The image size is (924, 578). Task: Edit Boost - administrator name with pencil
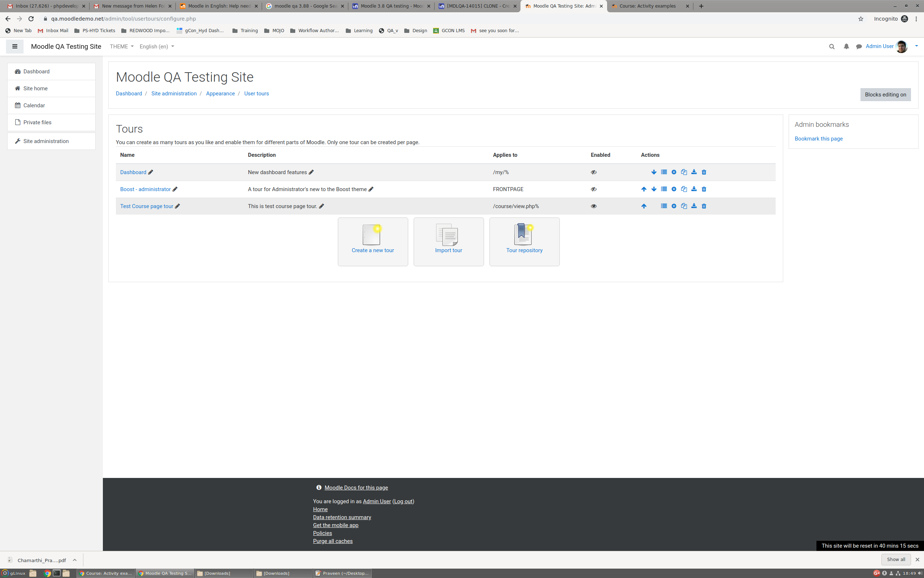(x=175, y=189)
